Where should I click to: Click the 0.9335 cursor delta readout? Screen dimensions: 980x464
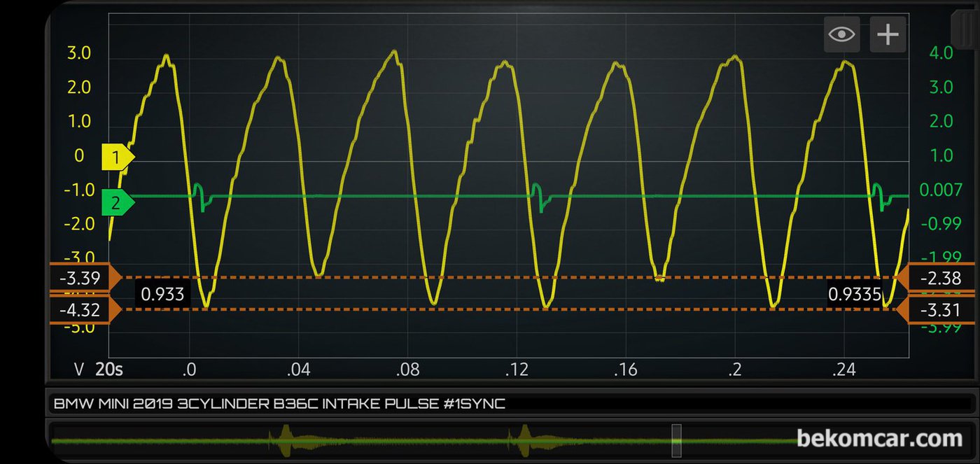855,294
